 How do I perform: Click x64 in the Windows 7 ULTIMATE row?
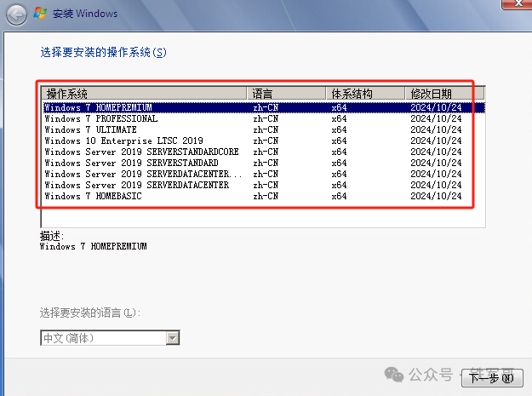[x=339, y=129]
